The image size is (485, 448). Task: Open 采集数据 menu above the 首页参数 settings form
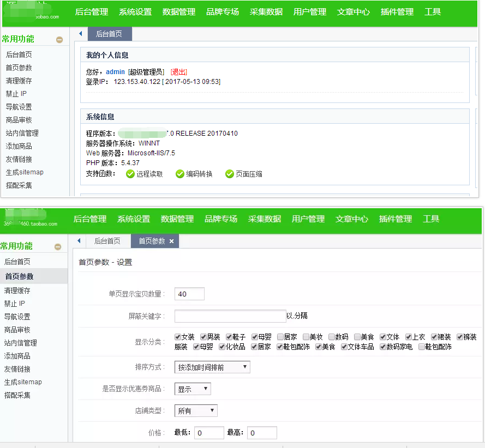(x=264, y=219)
